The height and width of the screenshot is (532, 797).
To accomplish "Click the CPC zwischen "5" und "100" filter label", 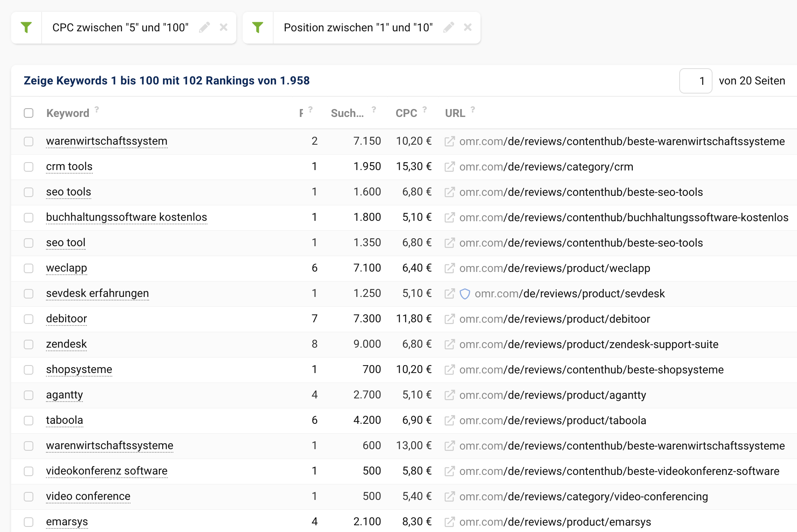I will point(121,27).
